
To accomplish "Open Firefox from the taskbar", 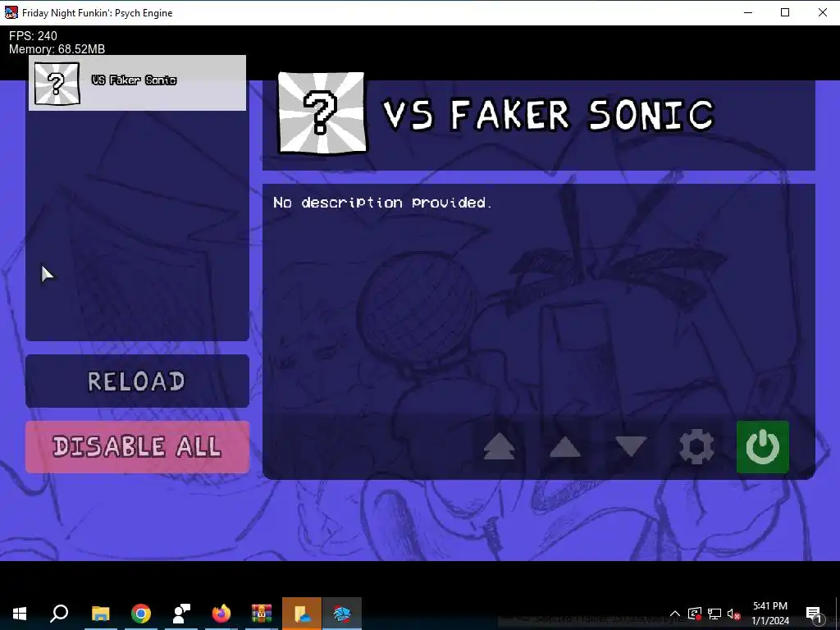I will coord(221,614).
